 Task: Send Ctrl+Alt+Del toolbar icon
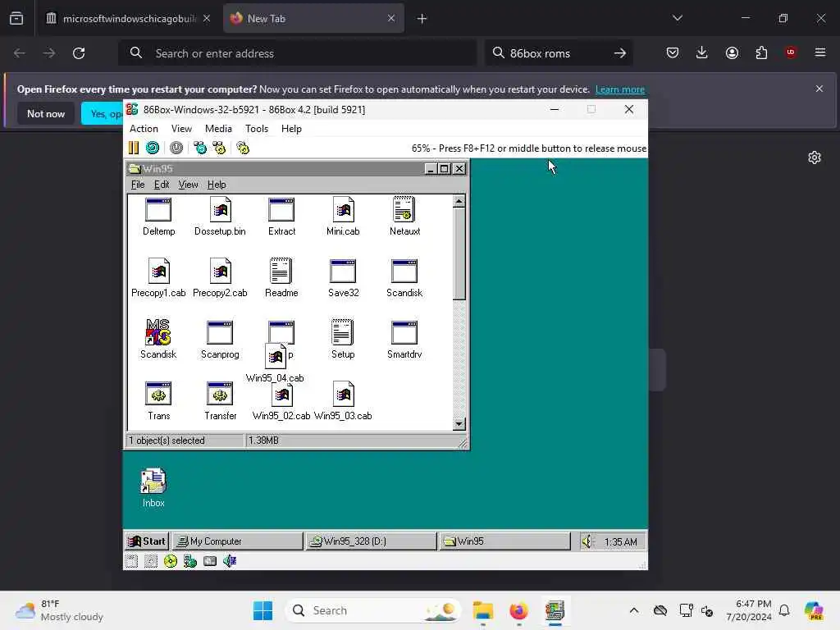200,148
